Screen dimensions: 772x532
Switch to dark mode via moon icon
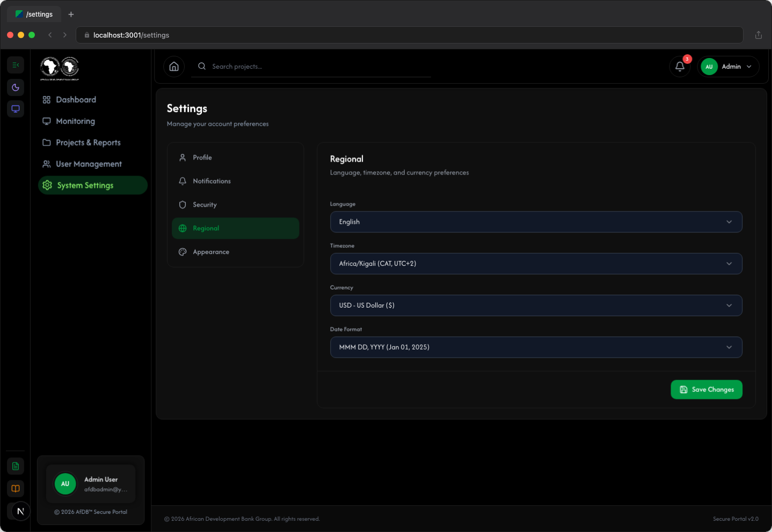[16, 88]
